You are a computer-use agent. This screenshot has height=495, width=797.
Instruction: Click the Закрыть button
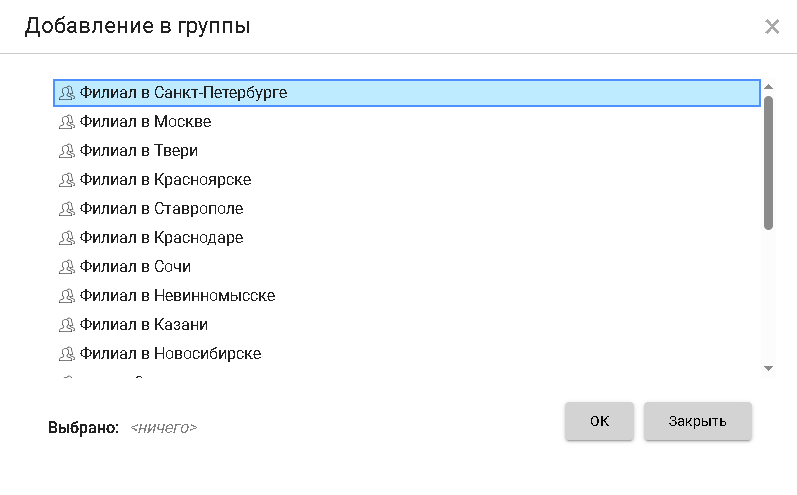pyautogui.click(x=697, y=421)
